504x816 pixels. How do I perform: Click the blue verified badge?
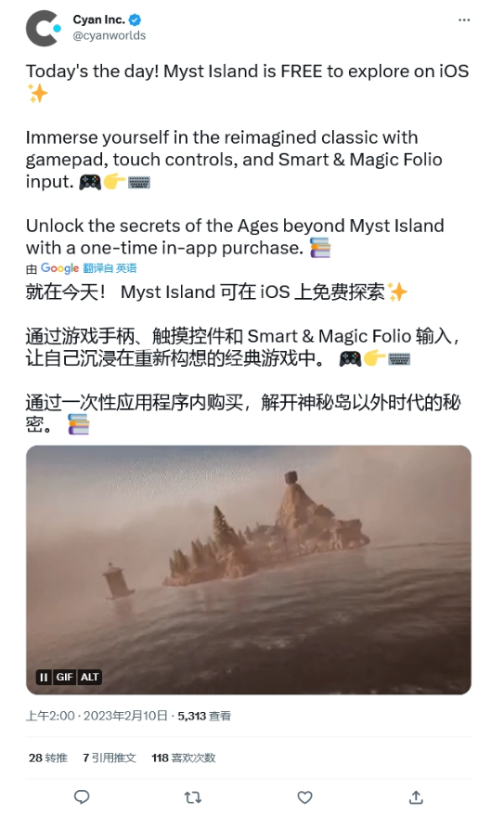coord(135,20)
